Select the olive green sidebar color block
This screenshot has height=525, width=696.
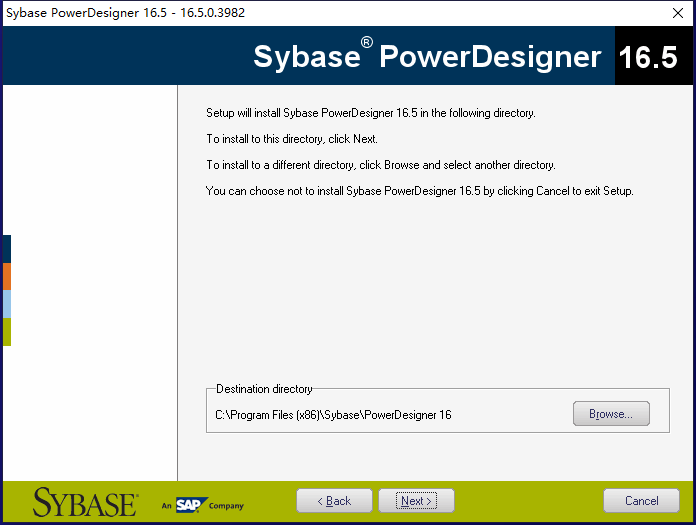point(6,332)
